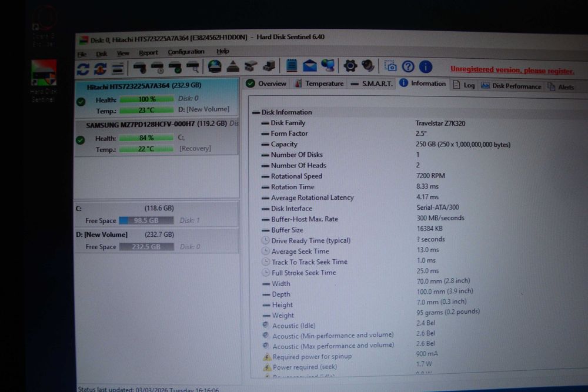Click the stacked disk blocks toolbar icon

(x=269, y=67)
